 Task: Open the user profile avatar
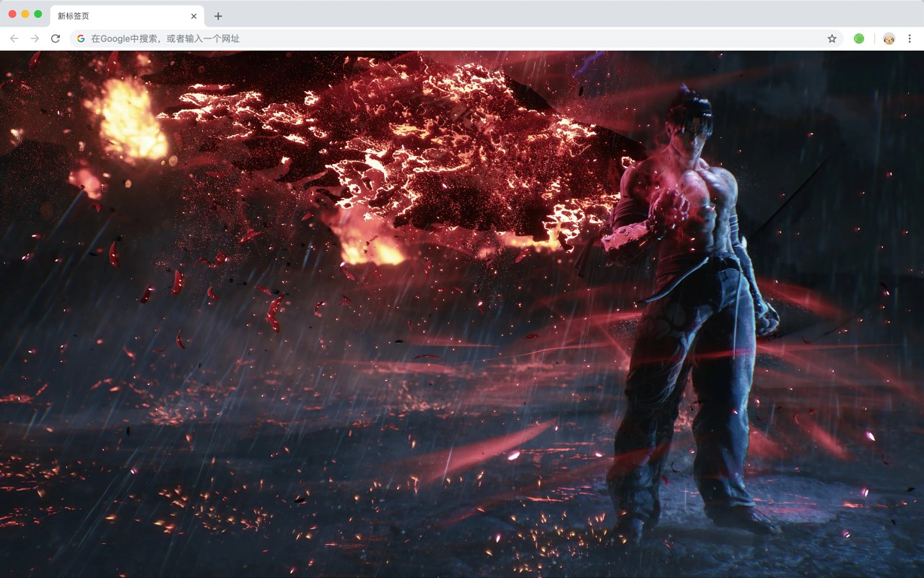(x=889, y=38)
